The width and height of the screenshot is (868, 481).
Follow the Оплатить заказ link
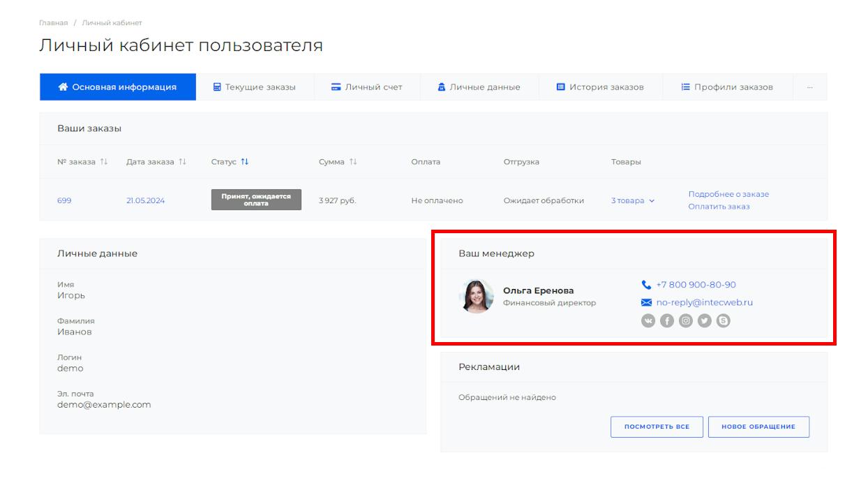[x=719, y=207]
